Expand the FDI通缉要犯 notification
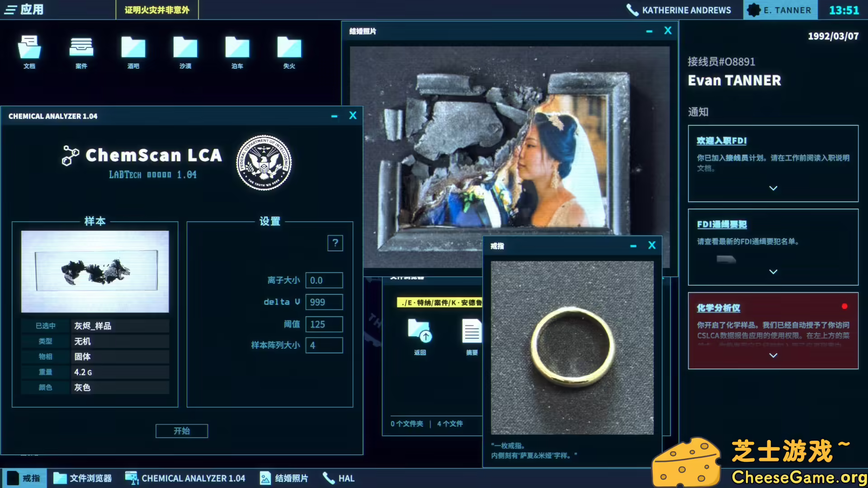868x488 pixels. pyautogui.click(x=773, y=272)
